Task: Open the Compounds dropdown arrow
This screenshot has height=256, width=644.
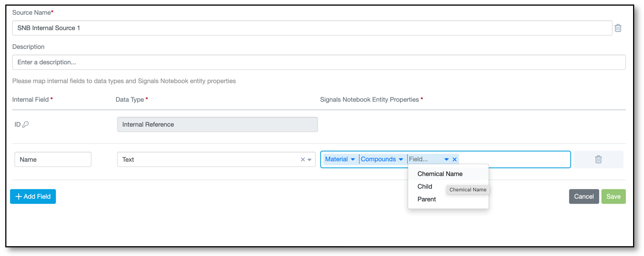Action: [401, 159]
